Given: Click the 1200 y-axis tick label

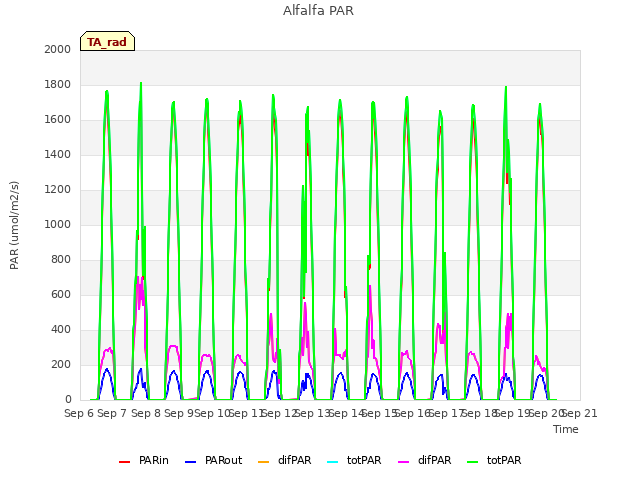Looking at the screenshot, I should [58, 189].
